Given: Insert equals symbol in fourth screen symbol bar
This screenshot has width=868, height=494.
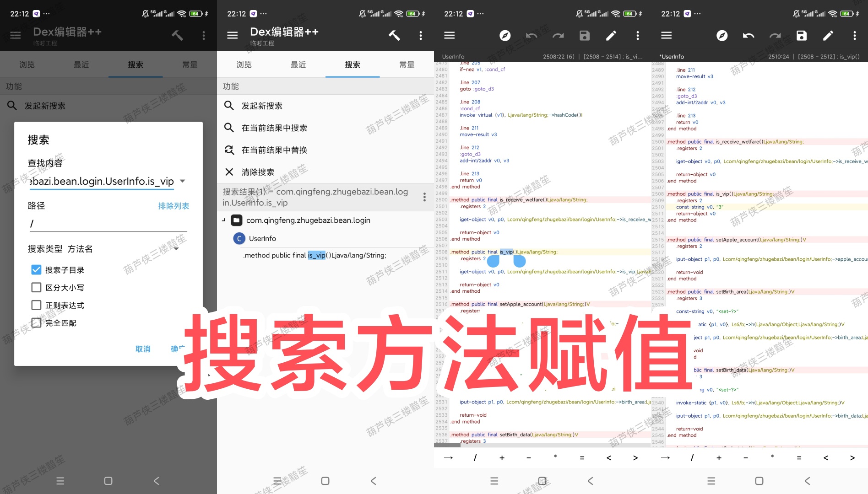Looking at the screenshot, I should [x=799, y=457].
